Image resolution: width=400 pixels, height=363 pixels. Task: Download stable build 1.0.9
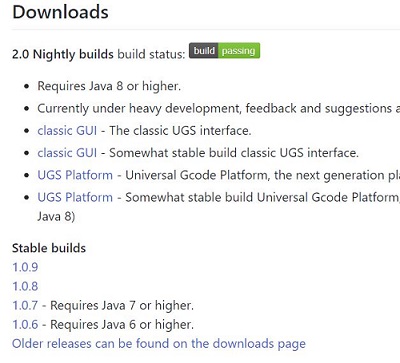pos(25,267)
